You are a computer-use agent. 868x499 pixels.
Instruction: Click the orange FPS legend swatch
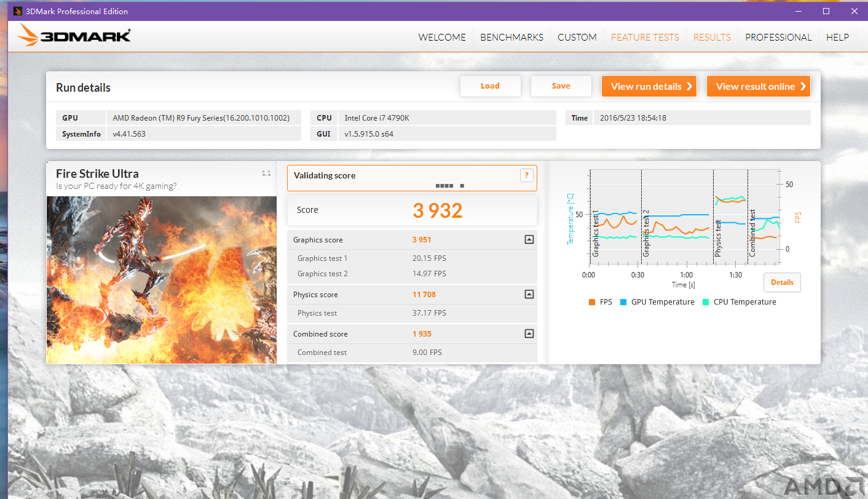[591, 302]
